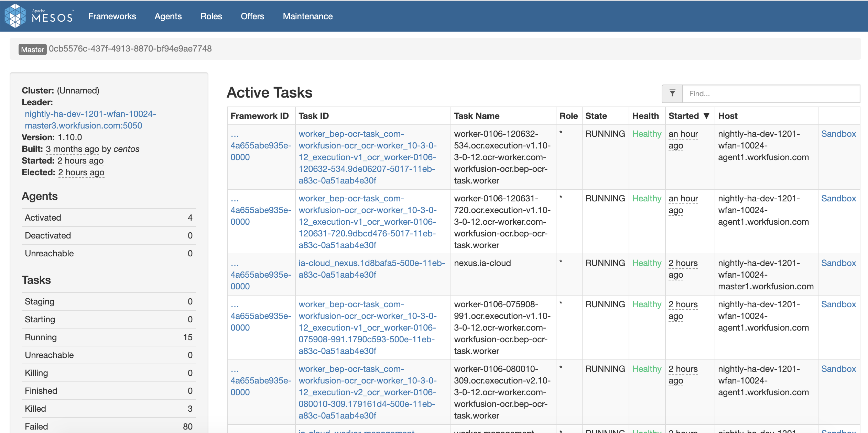Image resolution: width=868 pixels, height=433 pixels.
Task: Click RUNNING state in worker-0106-120632-534 row
Action: click(605, 134)
